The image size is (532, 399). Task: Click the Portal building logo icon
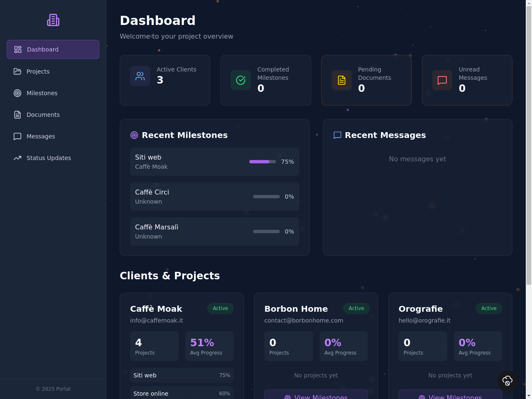53,20
